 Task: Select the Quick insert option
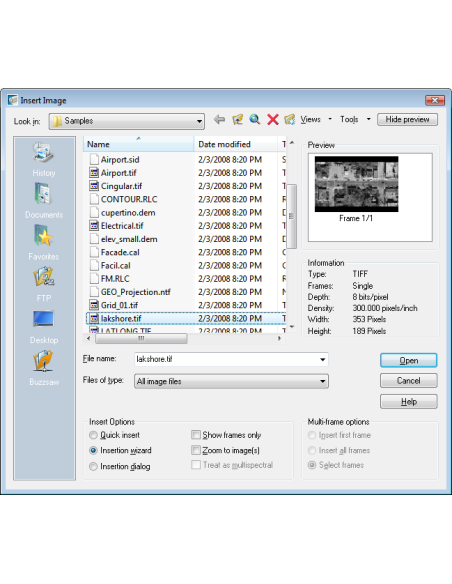[93, 435]
